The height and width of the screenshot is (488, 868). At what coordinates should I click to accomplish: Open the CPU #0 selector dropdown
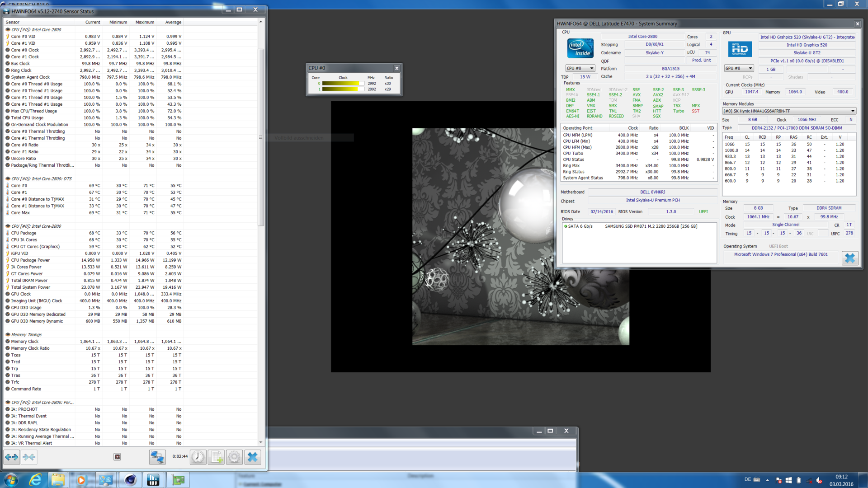pyautogui.click(x=580, y=69)
